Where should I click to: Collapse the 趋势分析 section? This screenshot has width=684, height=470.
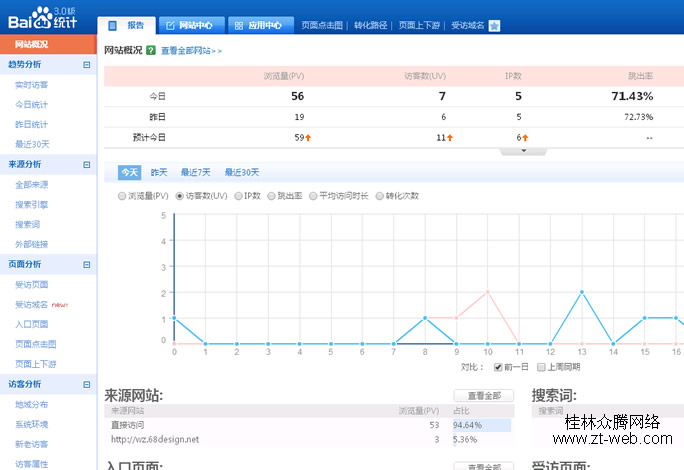86,65
